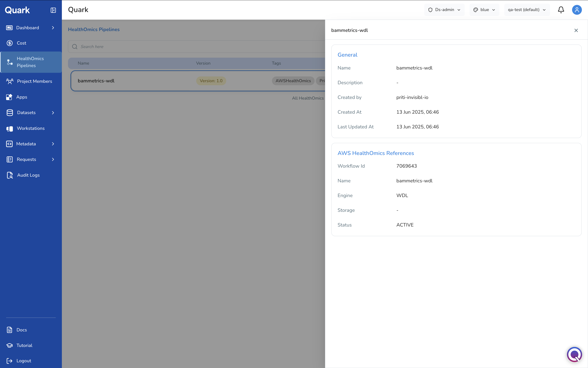Close the bammetrics-wdl details panel
588x368 pixels.
pyautogui.click(x=576, y=30)
